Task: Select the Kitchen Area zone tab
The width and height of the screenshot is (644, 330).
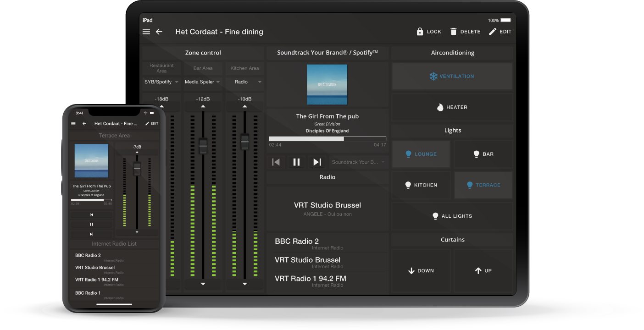Action: pyautogui.click(x=244, y=68)
